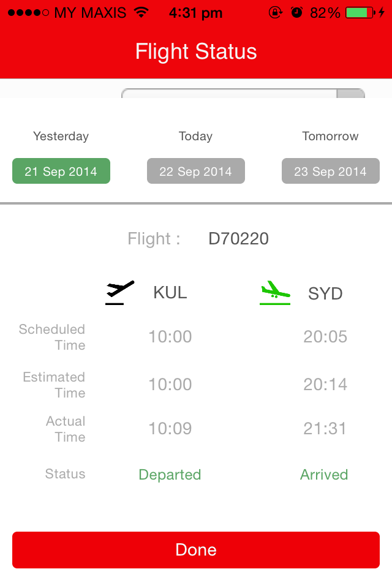392x588 pixels.
Task: Click the flight number D70220
Action: click(x=238, y=238)
